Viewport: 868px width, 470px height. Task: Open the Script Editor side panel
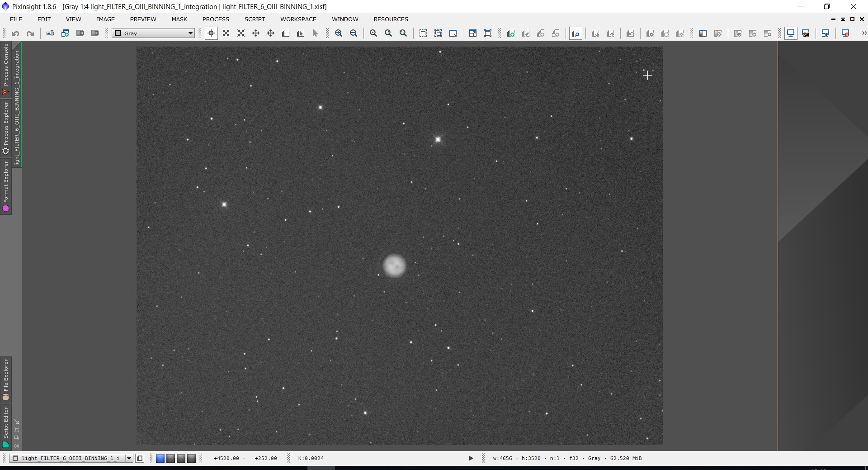[5, 427]
